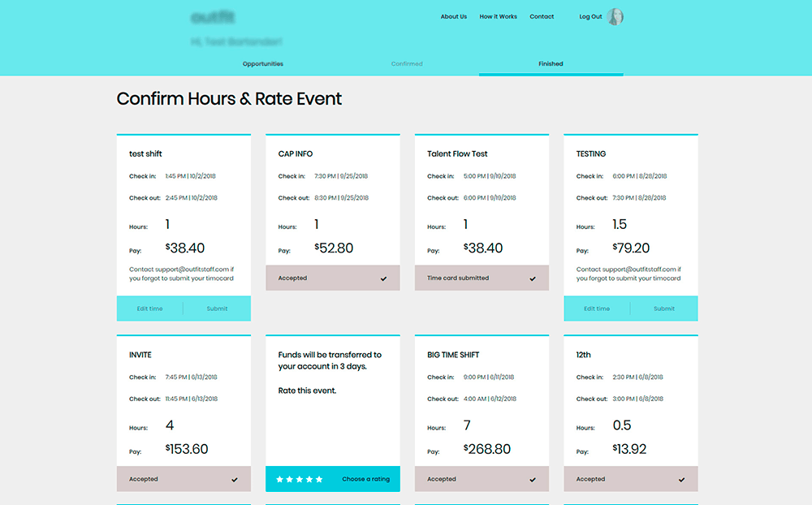Click the checkmark on BIG TIME SHIFT's Accepted bar
The image size is (812, 505).
(534, 479)
